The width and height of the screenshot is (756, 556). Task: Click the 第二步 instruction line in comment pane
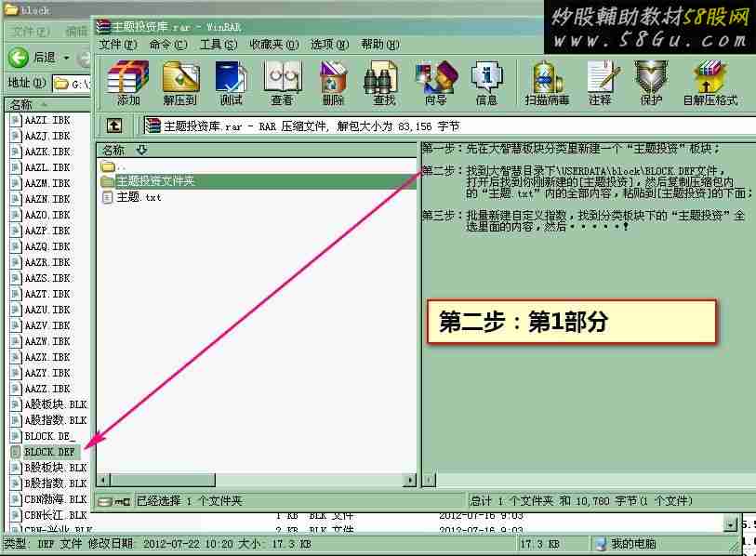[587, 182]
